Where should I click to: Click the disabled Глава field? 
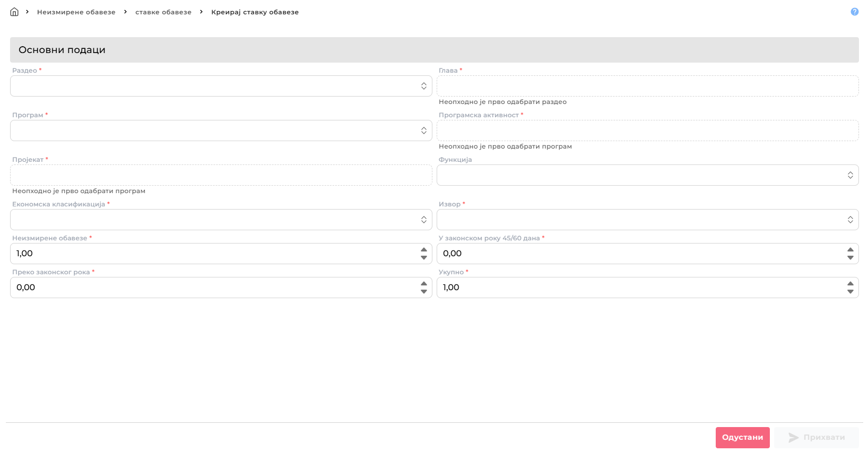coord(647,86)
